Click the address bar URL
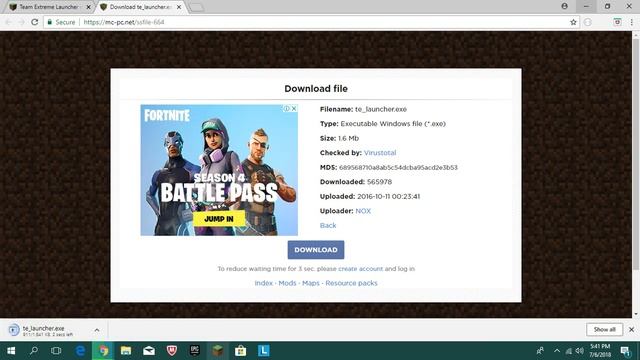The width and height of the screenshot is (640, 360). pyautogui.click(x=124, y=22)
